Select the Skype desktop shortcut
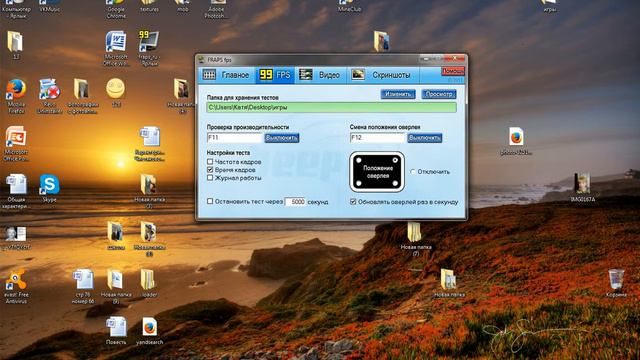The width and height of the screenshot is (640, 360). 49,189
